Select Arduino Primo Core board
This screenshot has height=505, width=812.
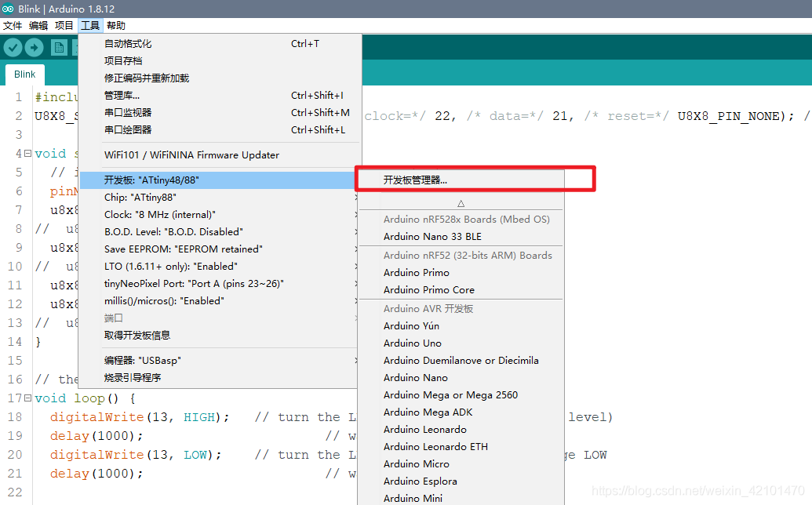tap(461, 290)
